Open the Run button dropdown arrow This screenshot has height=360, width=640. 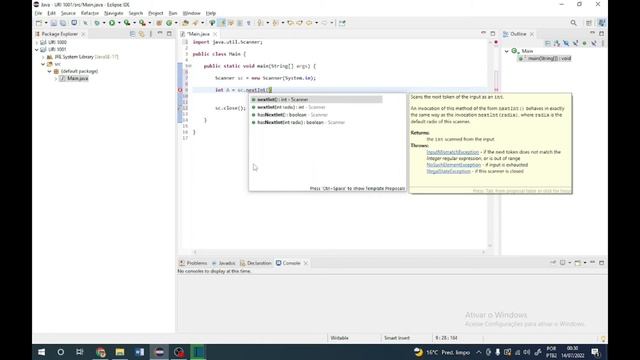pos(119,23)
